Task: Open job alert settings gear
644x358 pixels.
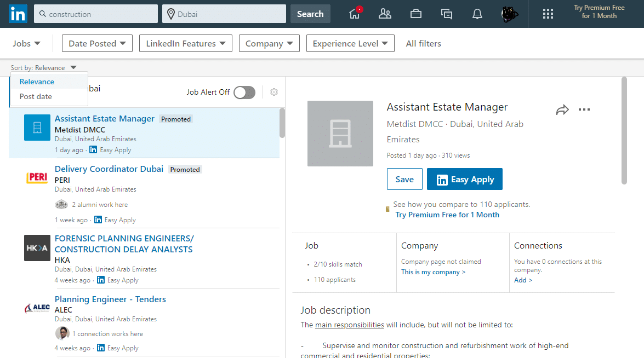Action: click(x=273, y=92)
